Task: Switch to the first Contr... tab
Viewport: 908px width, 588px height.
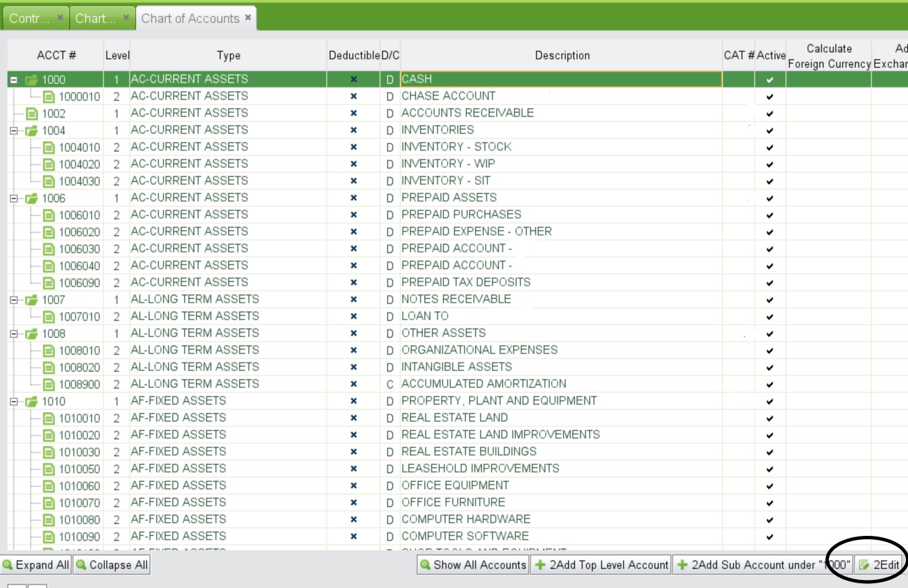Action: tap(29, 18)
